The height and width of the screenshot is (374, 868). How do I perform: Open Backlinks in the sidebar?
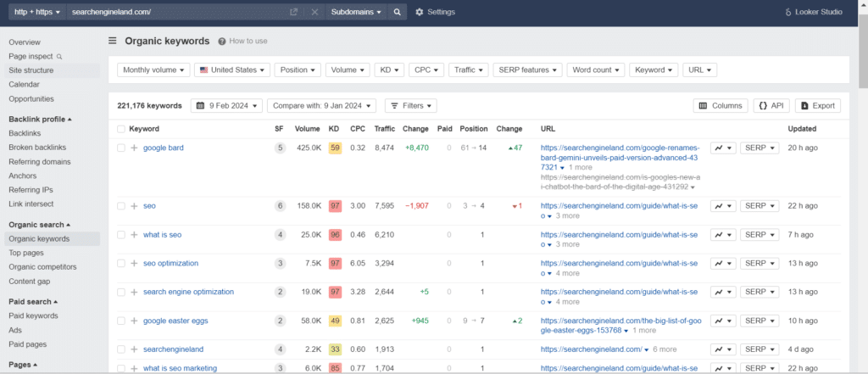point(25,133)
